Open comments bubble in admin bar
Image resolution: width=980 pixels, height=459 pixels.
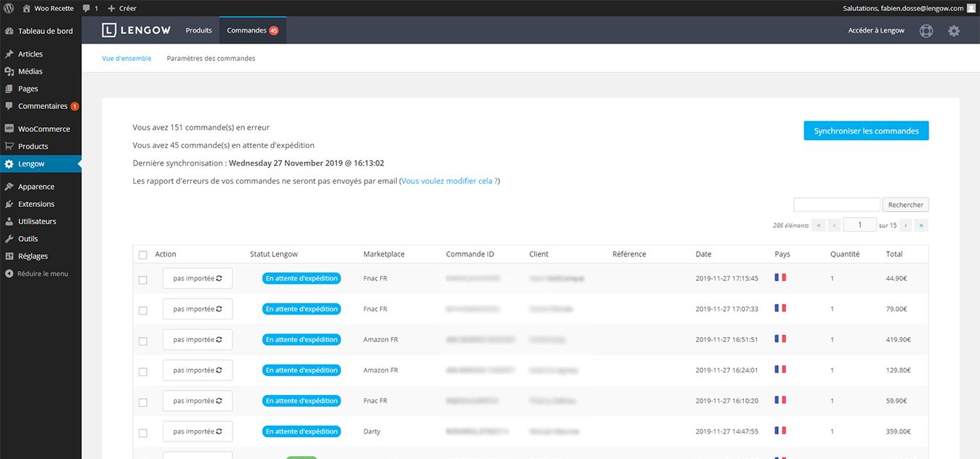tap(90, 8)
